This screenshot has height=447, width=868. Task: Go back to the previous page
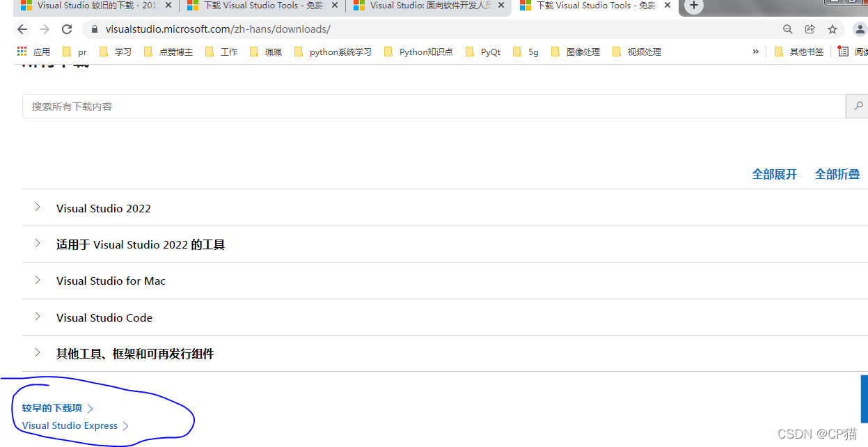(x=22, y=29)
